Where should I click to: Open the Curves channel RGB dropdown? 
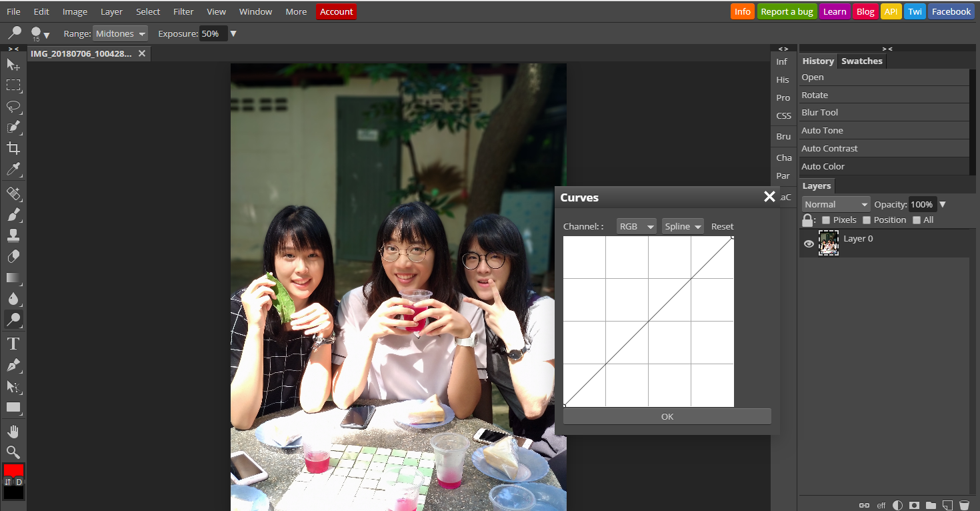coord(637,226)
